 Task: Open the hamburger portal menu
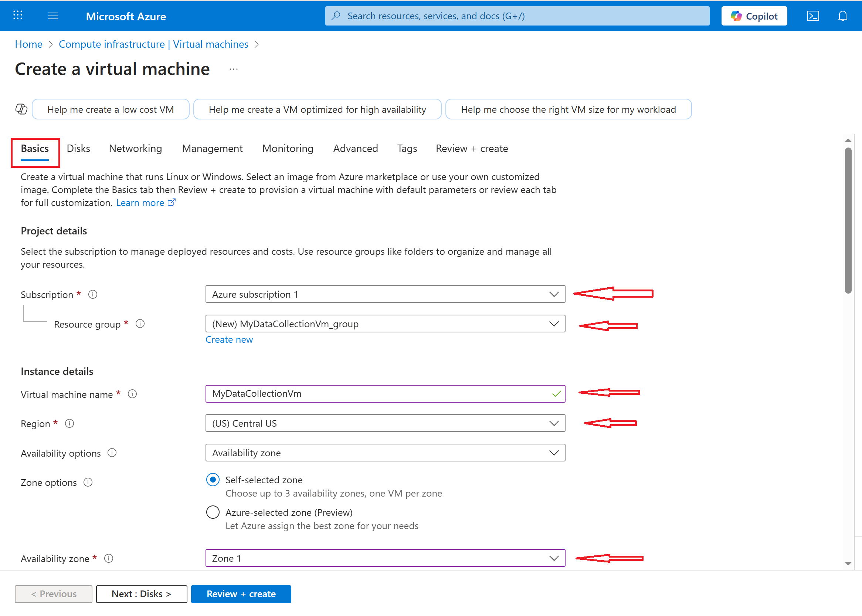(53, 16)
